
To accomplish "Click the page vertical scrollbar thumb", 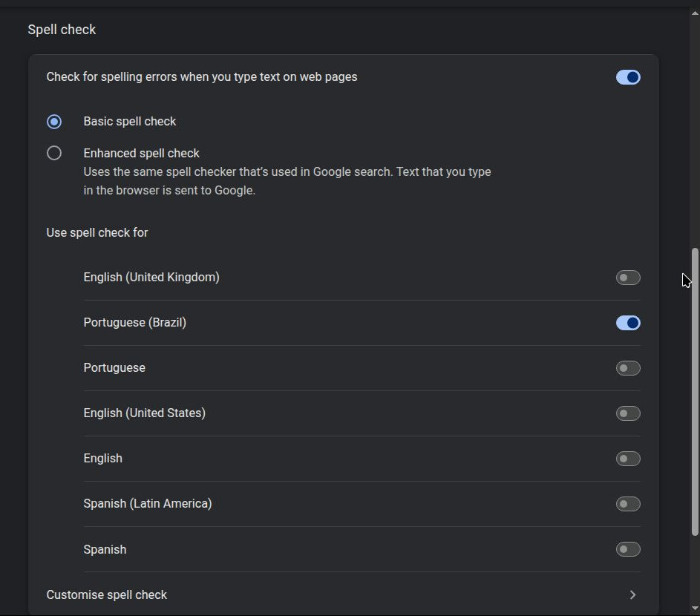I will tap(695, 391).
